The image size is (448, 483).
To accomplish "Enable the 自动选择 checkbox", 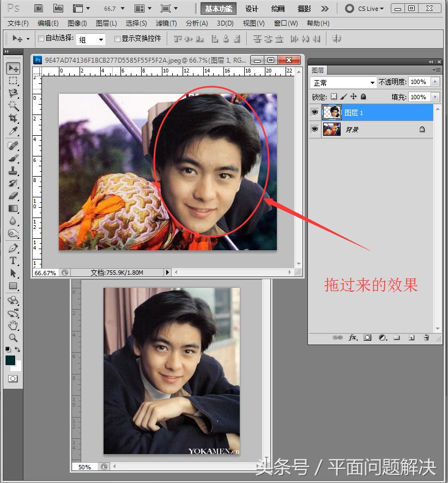I will tap(41, 39).
